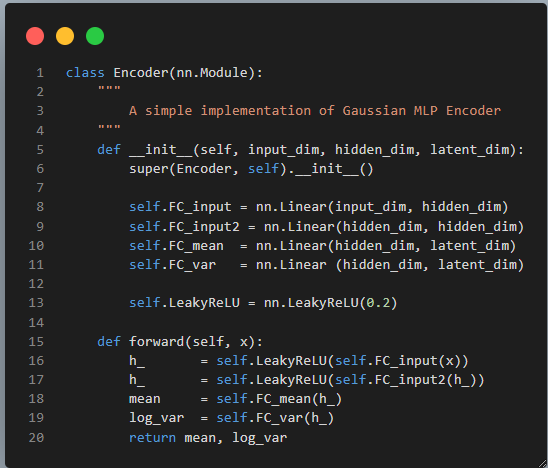The image size is (548, 468).
Task: Grab the resize handle at window corner
Action: click(x=542, y=463)
